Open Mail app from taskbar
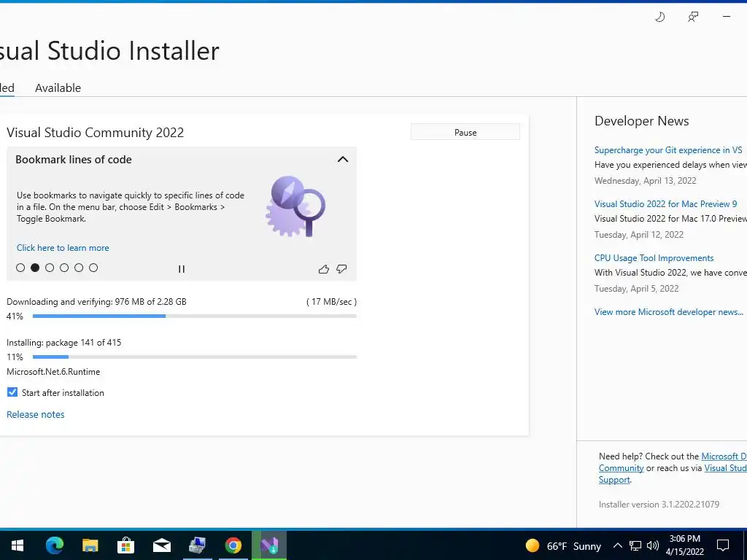The height and width of the screenshot is (560, 747). pyautogui.click(x=161, y=545)
